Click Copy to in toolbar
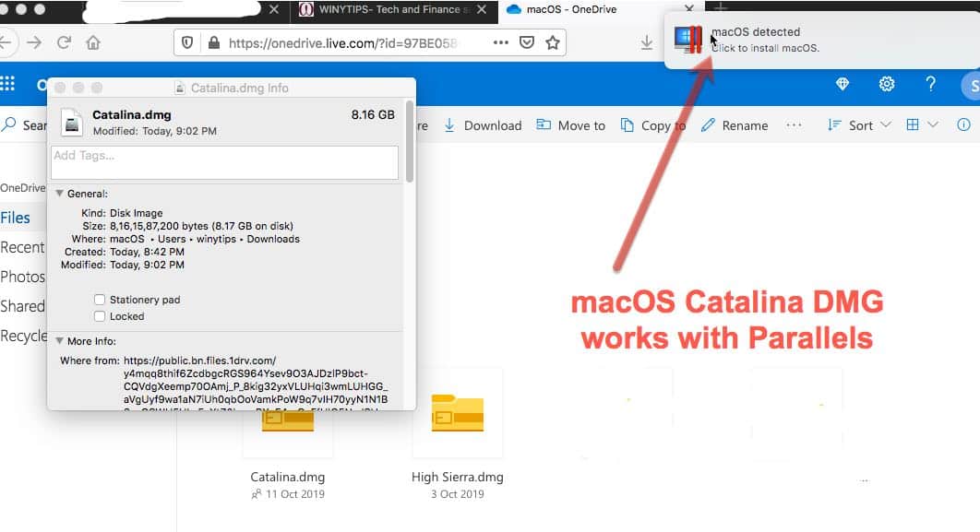The width and height of the screenshot is (980, 532). point(653,125)
